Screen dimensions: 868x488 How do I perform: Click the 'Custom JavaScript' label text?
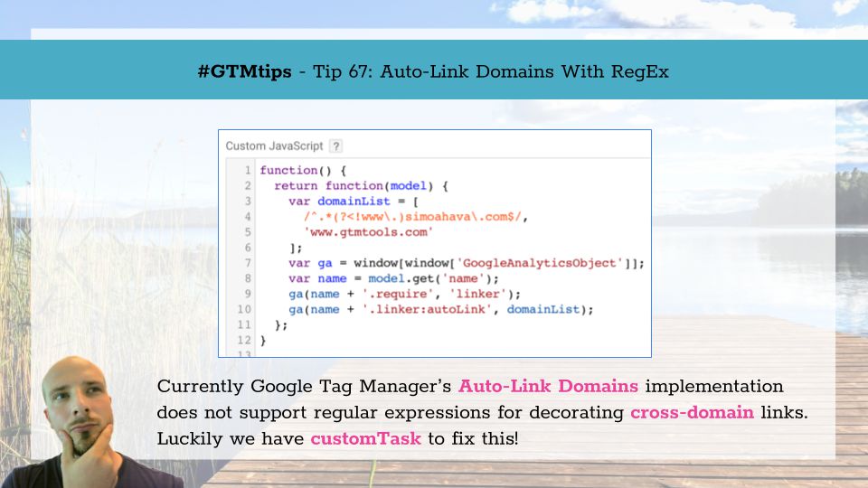pos(274,146)
